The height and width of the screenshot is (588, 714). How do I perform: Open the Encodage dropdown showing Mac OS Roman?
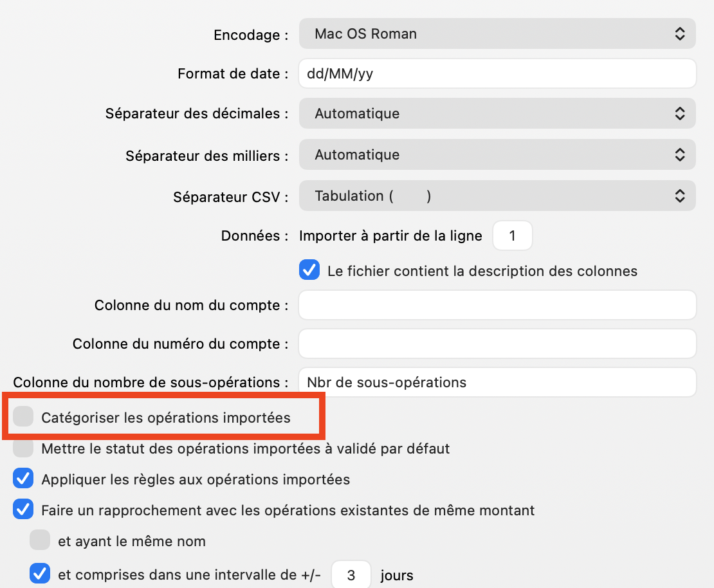tap(497, 35)
